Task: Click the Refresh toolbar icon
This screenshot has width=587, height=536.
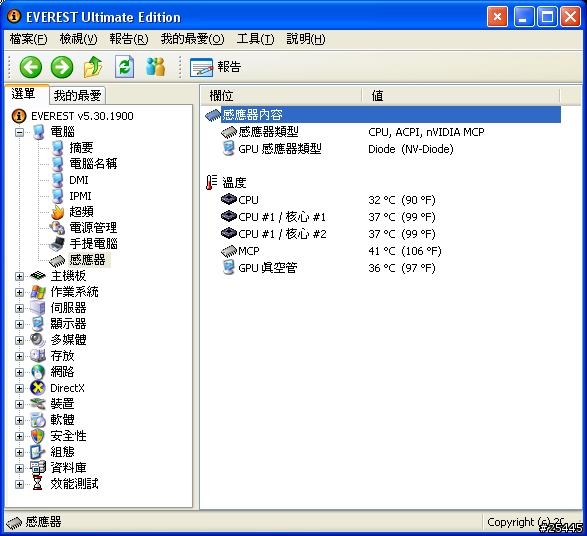Action: 125,67
